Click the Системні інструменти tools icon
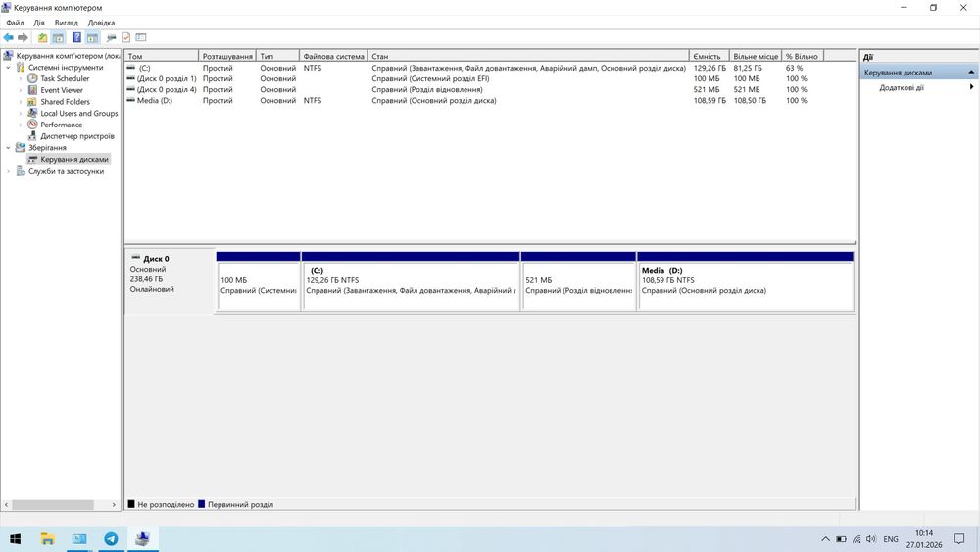This screenshot has height=552, width=980. [x=21, y=68]
